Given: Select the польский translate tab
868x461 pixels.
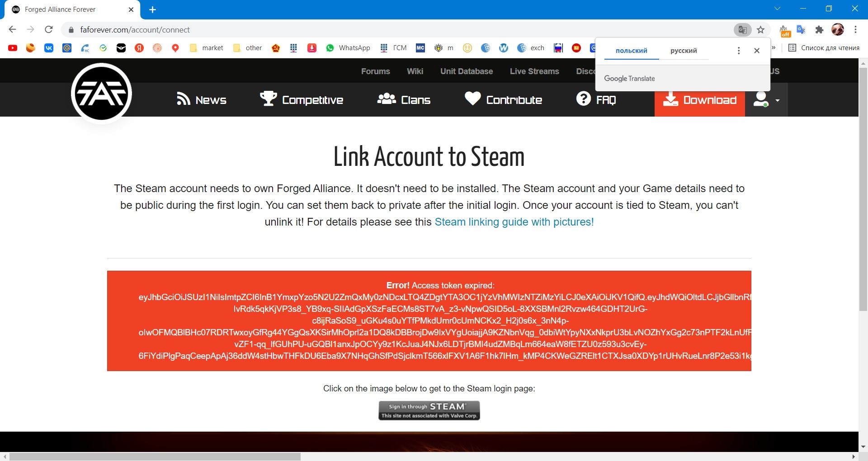Looking at the screenshot, I should click(632, 51).
